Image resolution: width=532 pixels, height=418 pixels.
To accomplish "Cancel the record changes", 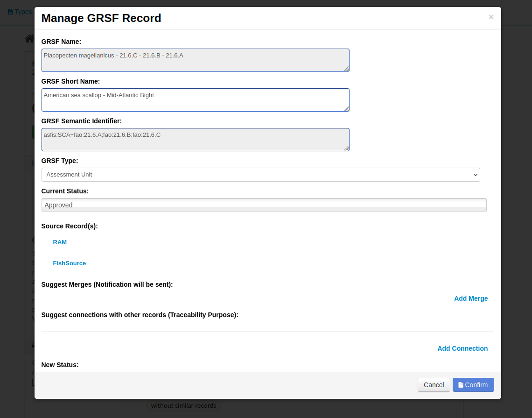I will click(x=434, y=385).
